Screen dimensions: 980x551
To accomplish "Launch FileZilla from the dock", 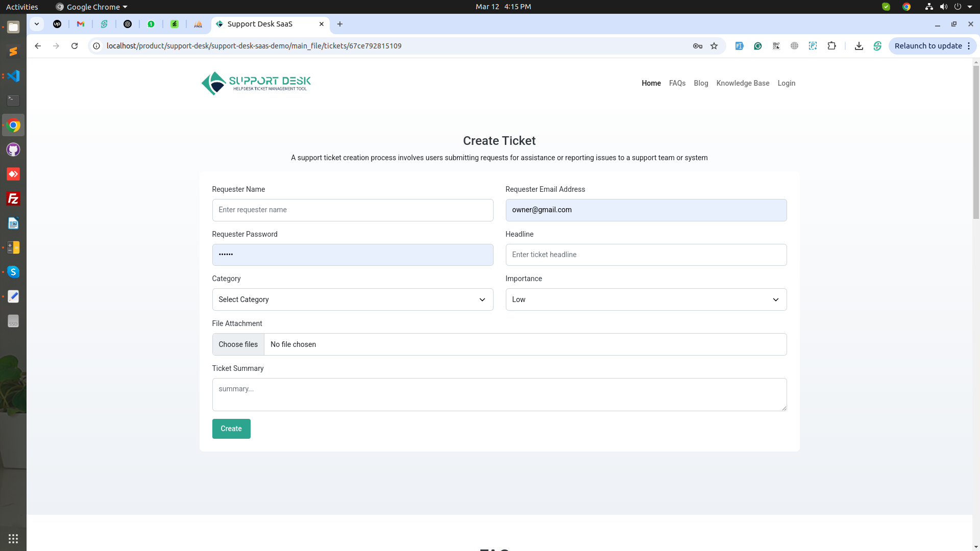I will pyautogui.click(x=13, y=198).
